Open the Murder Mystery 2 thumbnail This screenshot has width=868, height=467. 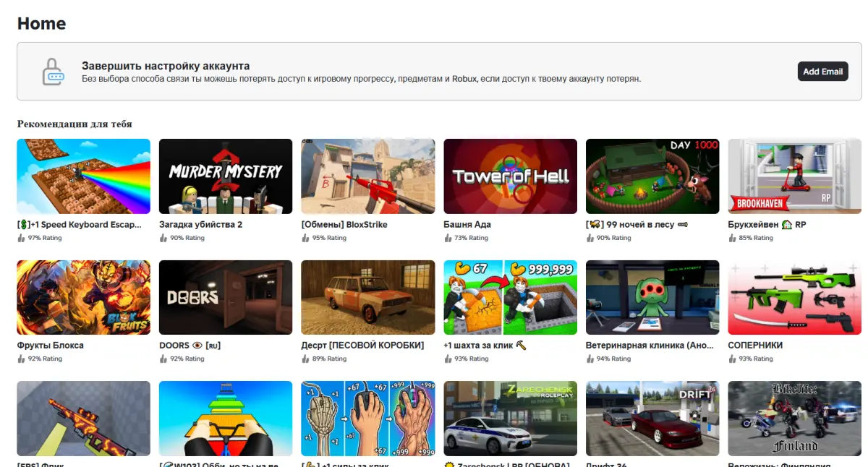[x=226, y=176]
